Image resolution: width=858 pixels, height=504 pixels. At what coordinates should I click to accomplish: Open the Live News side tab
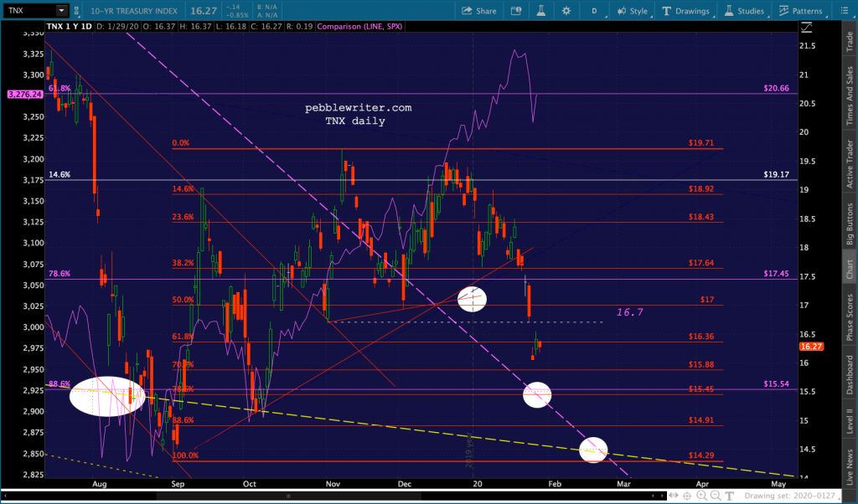(850, 467)
